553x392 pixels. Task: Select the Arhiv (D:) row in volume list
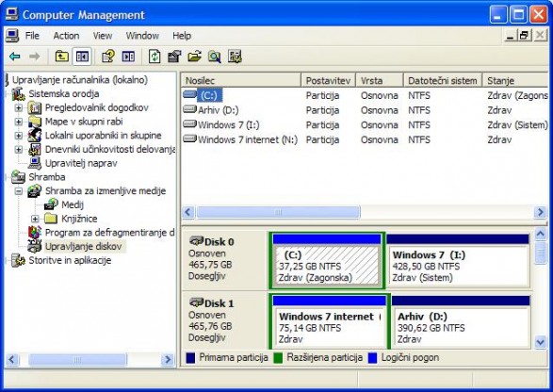click(x=365, y=110)
